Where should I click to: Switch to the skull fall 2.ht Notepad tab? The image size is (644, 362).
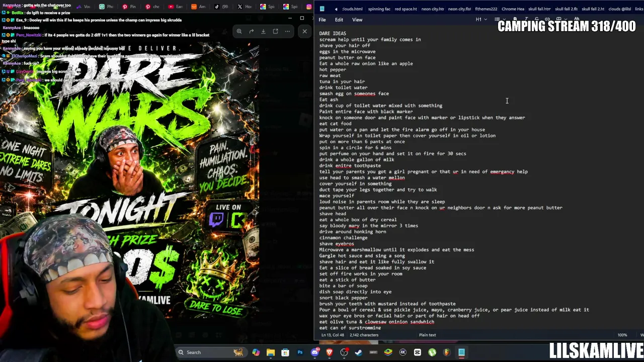[x=593, y=9]
